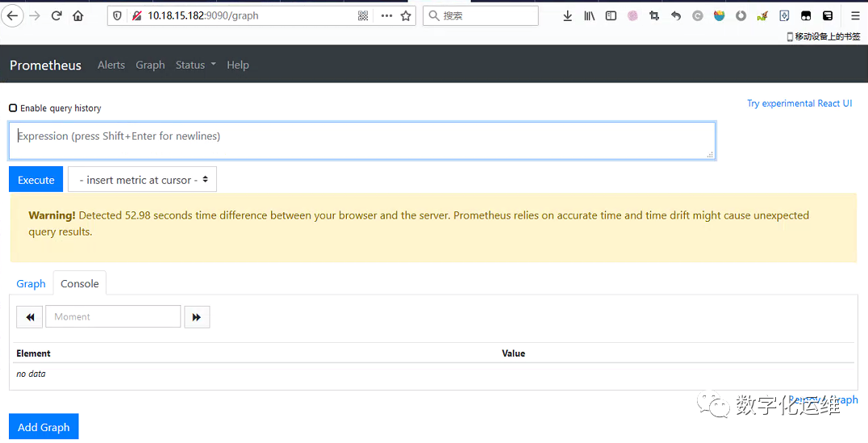Focus the Expression query text box

361,140
